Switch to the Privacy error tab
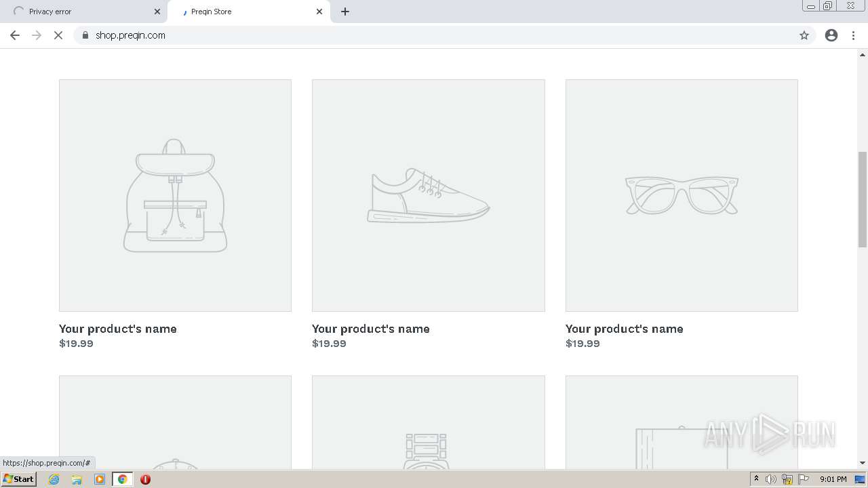Screen dimensions: 868x488 pos(85,12)
